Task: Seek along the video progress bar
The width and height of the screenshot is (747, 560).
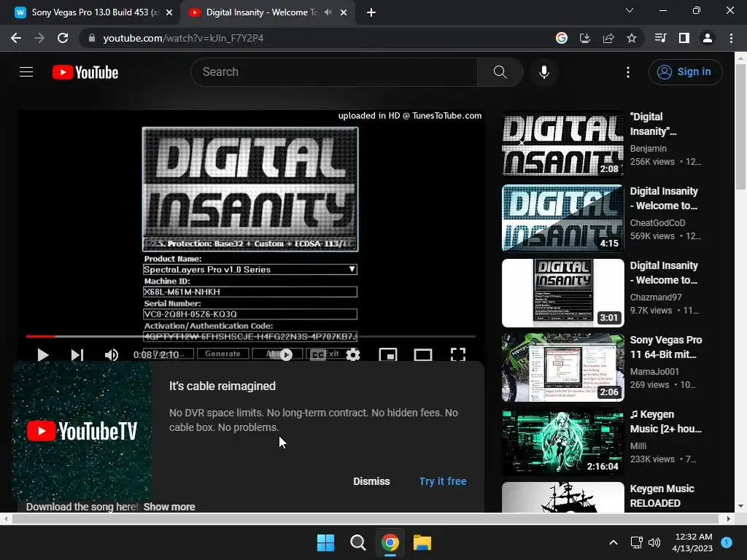Action: point(251,337)
